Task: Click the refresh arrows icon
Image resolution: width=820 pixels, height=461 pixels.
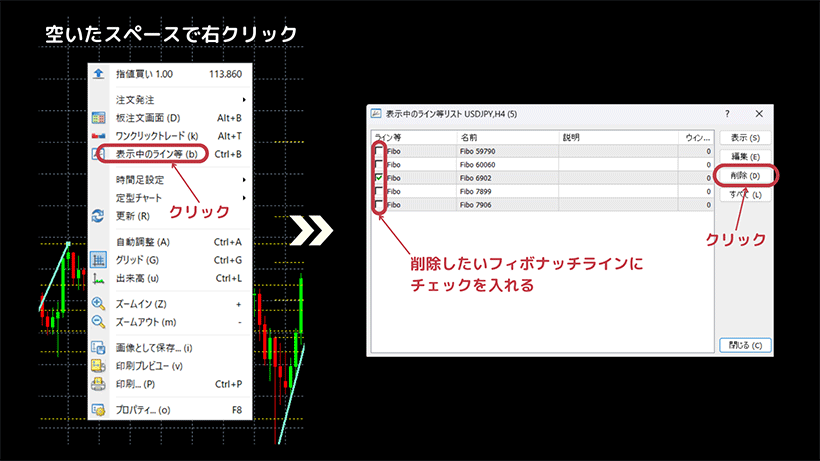Action: [x=98, y=216]
